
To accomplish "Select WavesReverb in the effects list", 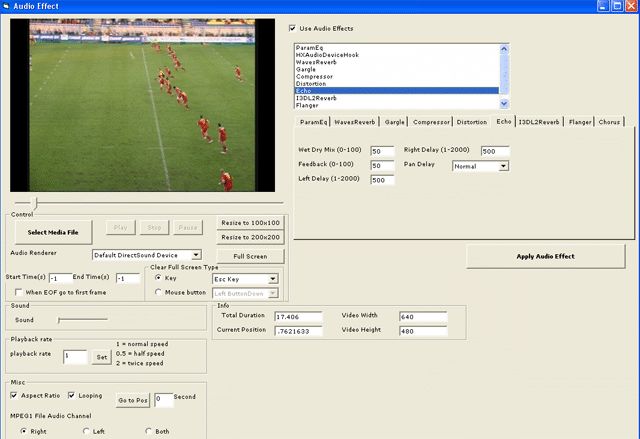I will 396,62.
